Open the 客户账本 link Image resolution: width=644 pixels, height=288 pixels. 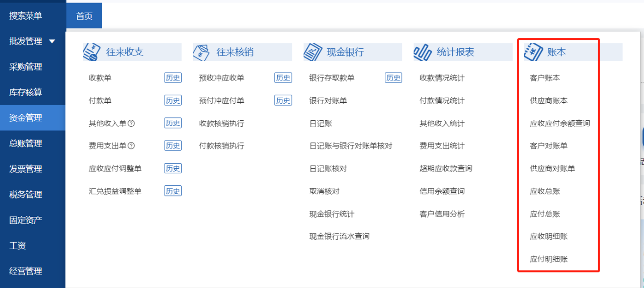click(x=545, y=78)
